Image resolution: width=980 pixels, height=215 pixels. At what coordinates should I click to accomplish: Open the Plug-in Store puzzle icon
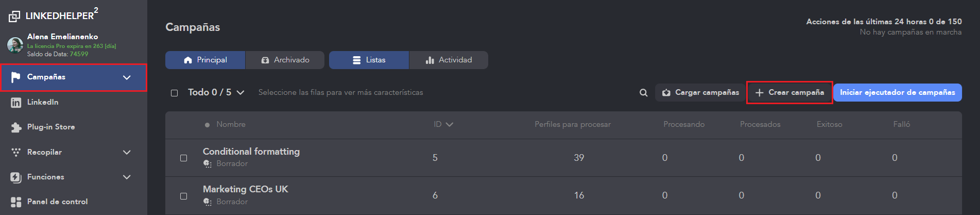(16, 127)
